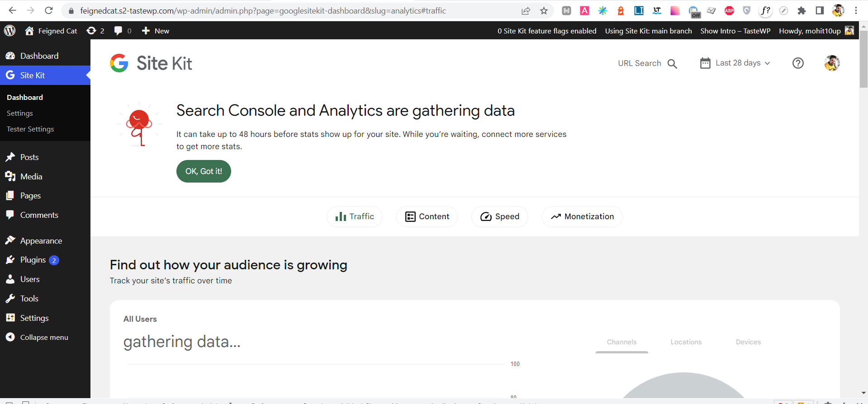Jump to the Content section tab

click(427, 216)
